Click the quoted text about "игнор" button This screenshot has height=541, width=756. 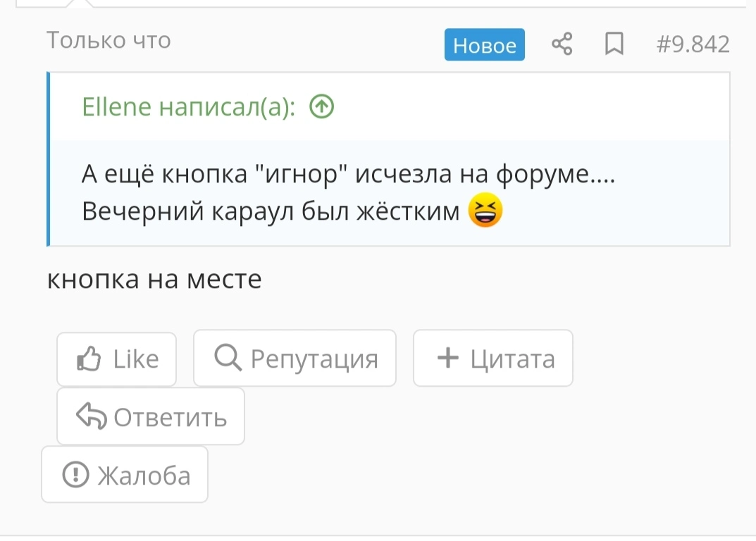(x=348, y=174)
